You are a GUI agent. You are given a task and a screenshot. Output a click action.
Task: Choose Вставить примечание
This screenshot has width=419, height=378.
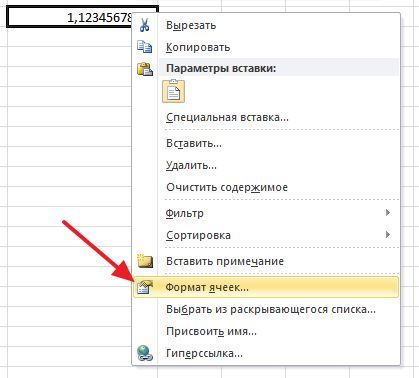coord(266,261)
